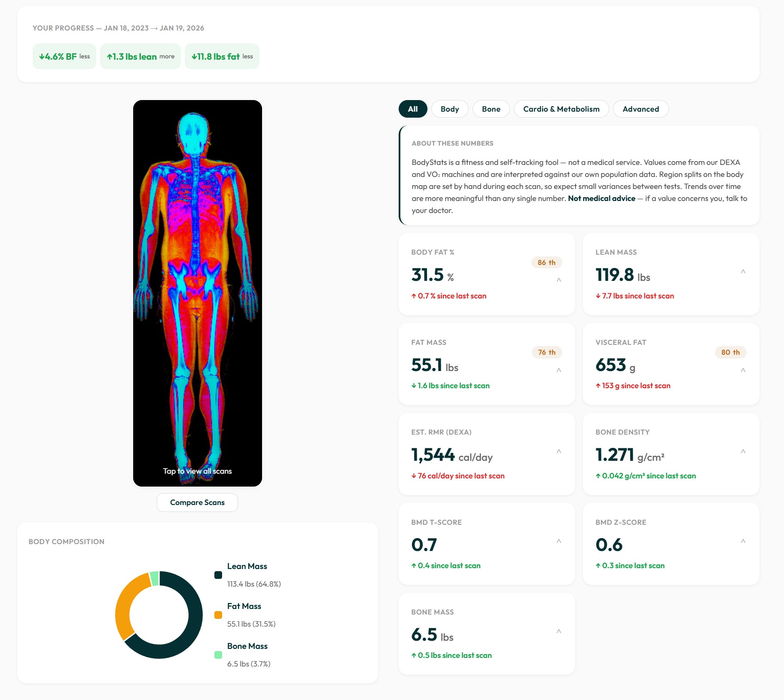
Task: Click the 4.6% BF less chip
Action: [64, 56]
